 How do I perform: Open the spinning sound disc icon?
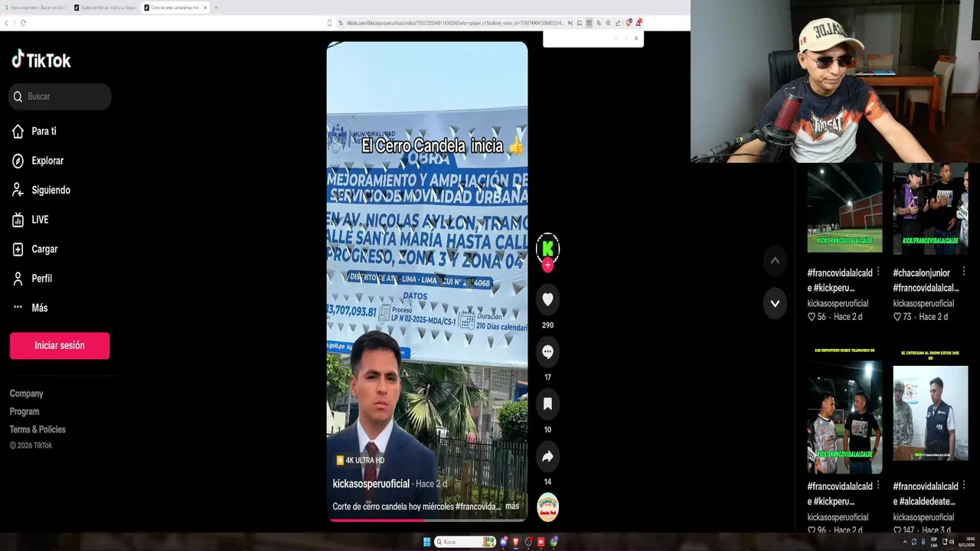[x=547, y=507]
